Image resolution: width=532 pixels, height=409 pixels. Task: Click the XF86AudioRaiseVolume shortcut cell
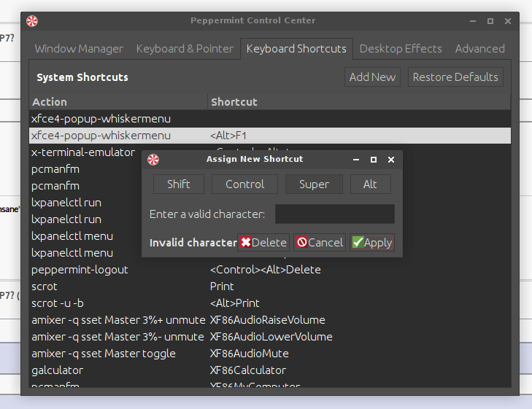[x=267, y=320]
